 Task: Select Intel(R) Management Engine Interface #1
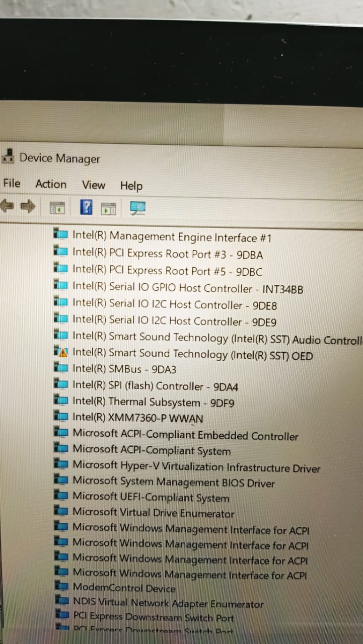click(172, 237)
